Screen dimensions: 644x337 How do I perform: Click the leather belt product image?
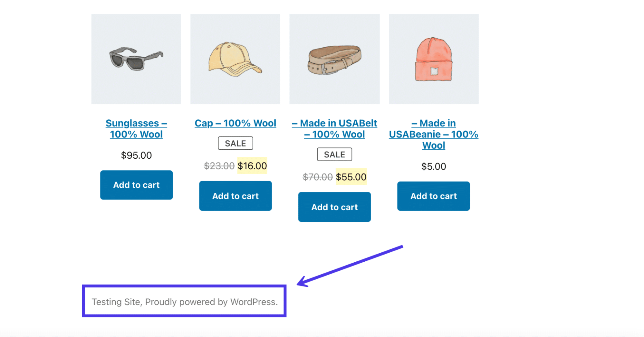point(334,59)
